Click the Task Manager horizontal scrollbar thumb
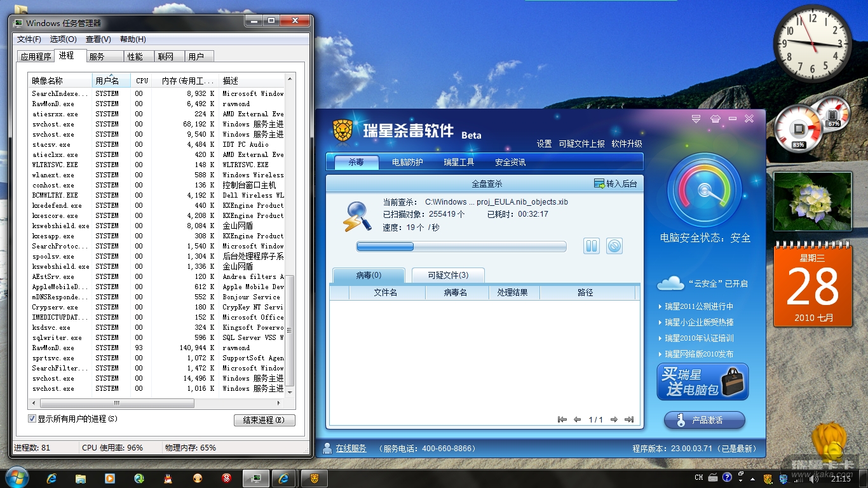Screen dimensions: 868x488 [x=117, y=403]
